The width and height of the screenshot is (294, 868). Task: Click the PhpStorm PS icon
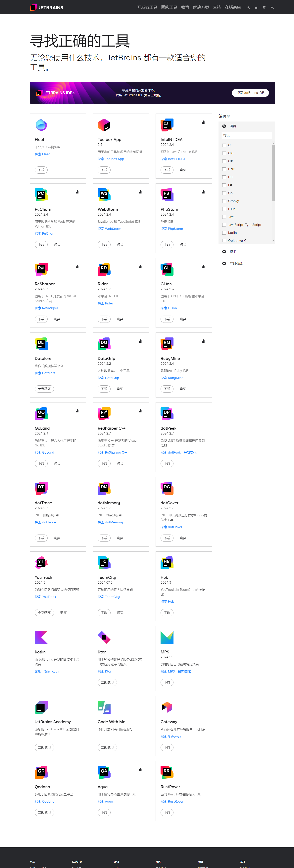tap(167, 195)
